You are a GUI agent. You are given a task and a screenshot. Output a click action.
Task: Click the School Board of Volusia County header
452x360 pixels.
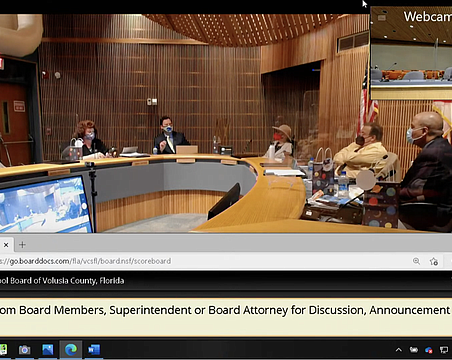tap(62, 281)
